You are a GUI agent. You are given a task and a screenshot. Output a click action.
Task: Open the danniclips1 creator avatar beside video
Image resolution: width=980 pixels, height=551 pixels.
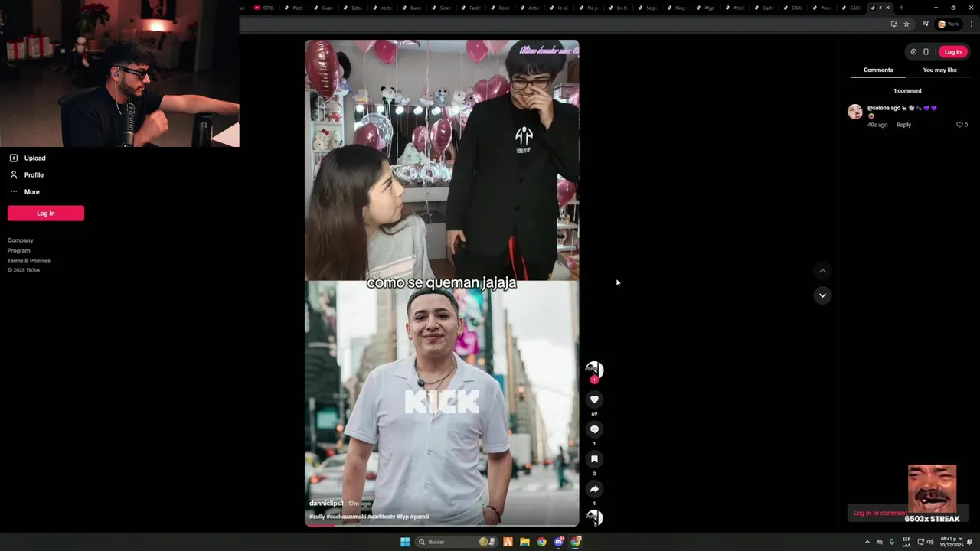point(594,370)
